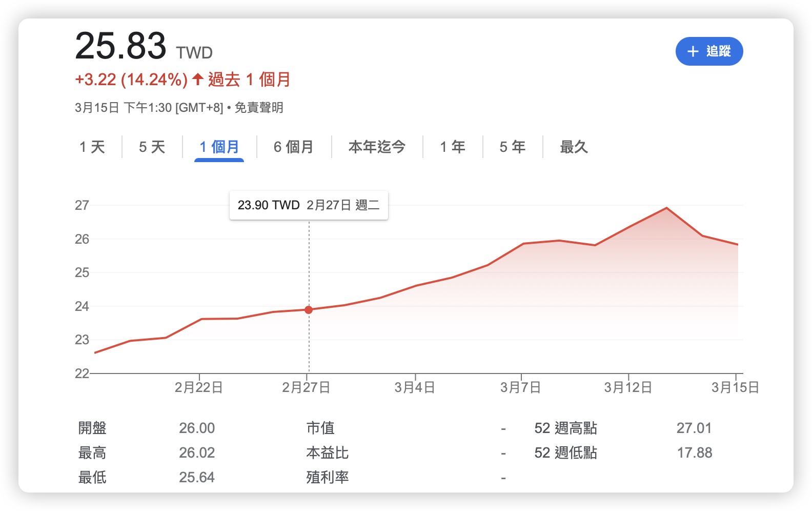Click the 2月22日 axis label

[x=199, y=387]
